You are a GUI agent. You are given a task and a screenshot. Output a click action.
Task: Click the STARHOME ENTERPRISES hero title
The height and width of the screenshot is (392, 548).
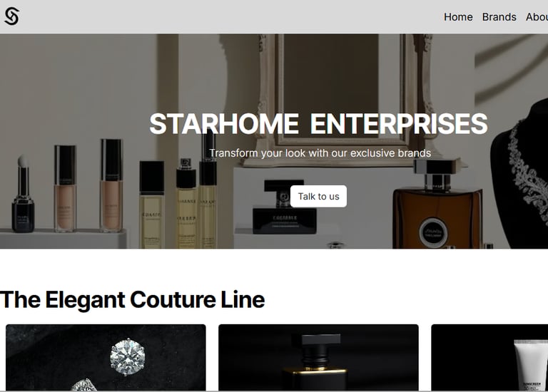point(318,123)
